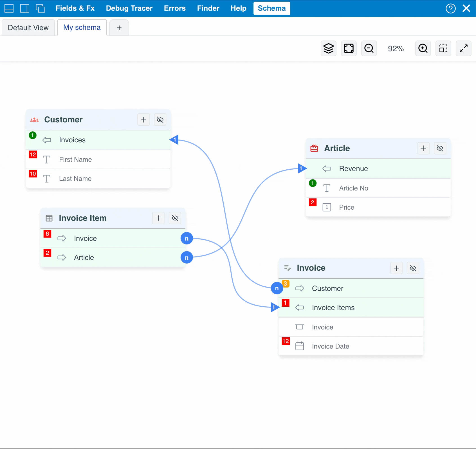
Task: Click the Invoice Item table grid icon
Action: coord(49,218)
